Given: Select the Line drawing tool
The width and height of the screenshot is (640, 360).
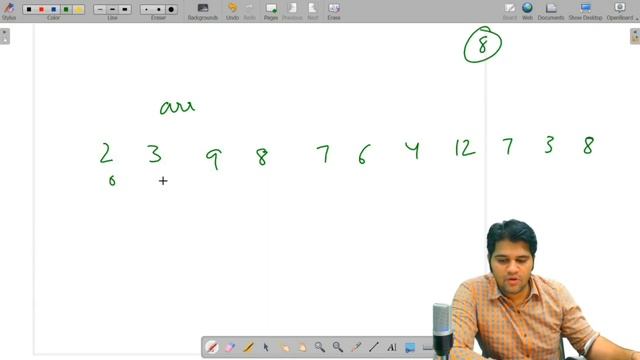Looking at the screenshot, I should click(x=373, y=347).
